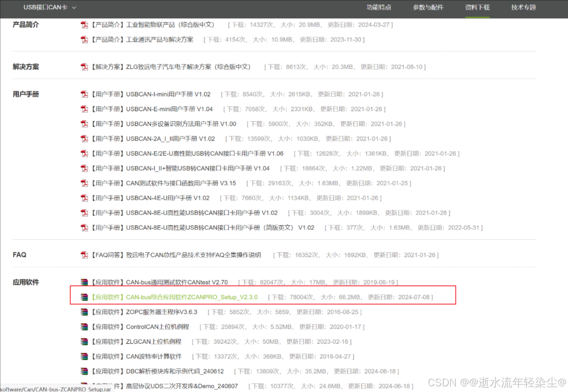Click PDF icon for USBCAN-2A_I_II用户手册
568x392 pixels.
click(x=84, y=139)
